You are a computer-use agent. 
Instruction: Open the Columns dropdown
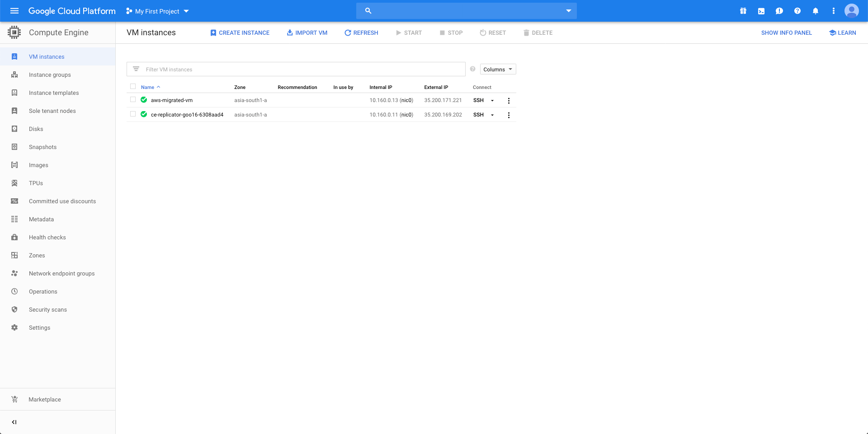coord(498,69)
